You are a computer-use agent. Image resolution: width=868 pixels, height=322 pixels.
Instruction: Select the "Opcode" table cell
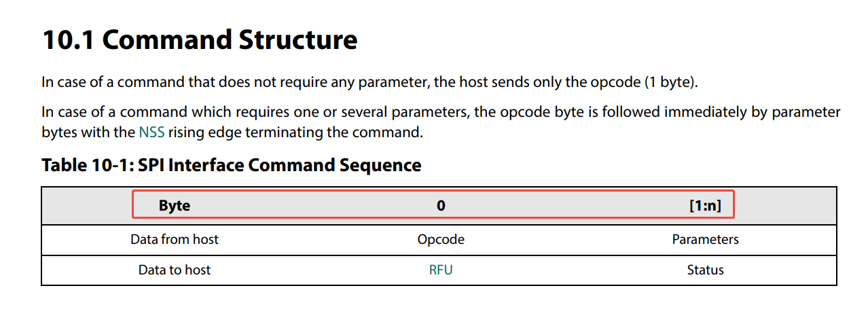point(441,239)
